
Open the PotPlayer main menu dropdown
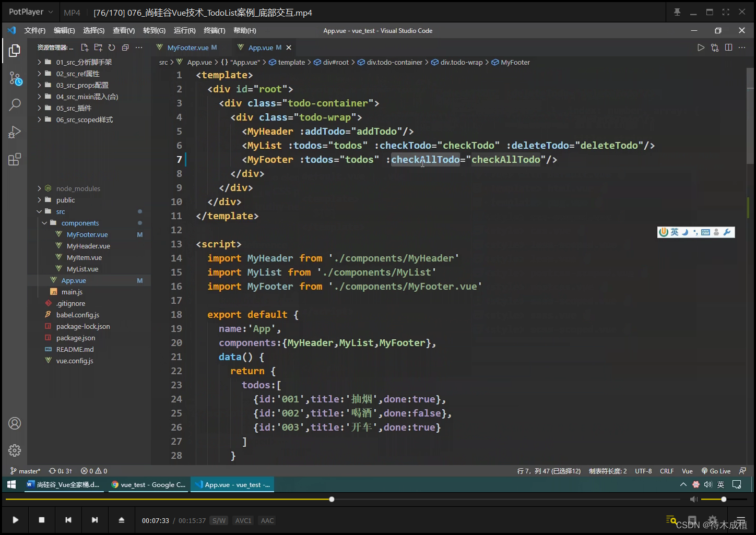[31, 11]
